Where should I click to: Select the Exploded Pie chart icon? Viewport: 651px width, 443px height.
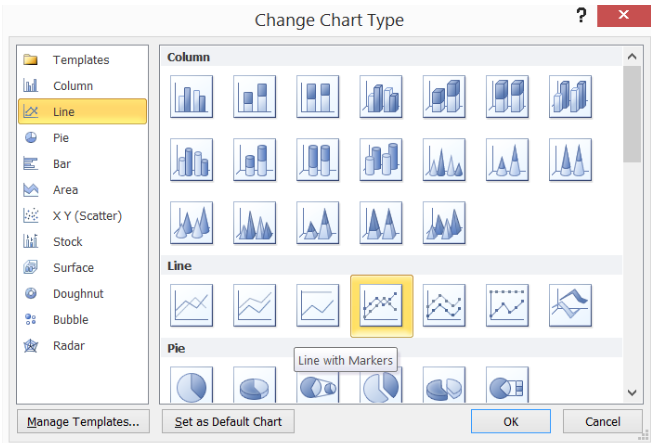click(x=381, y=384)
